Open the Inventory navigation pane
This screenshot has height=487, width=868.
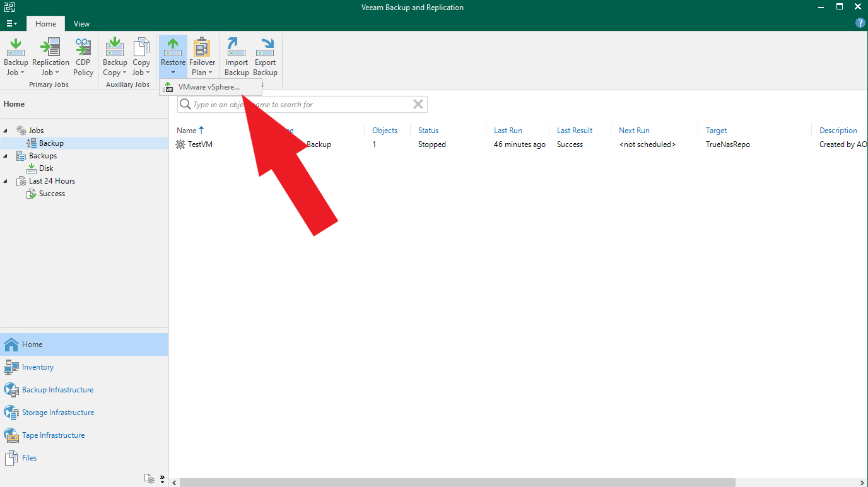pyautogui.click(x=84, y=367)
